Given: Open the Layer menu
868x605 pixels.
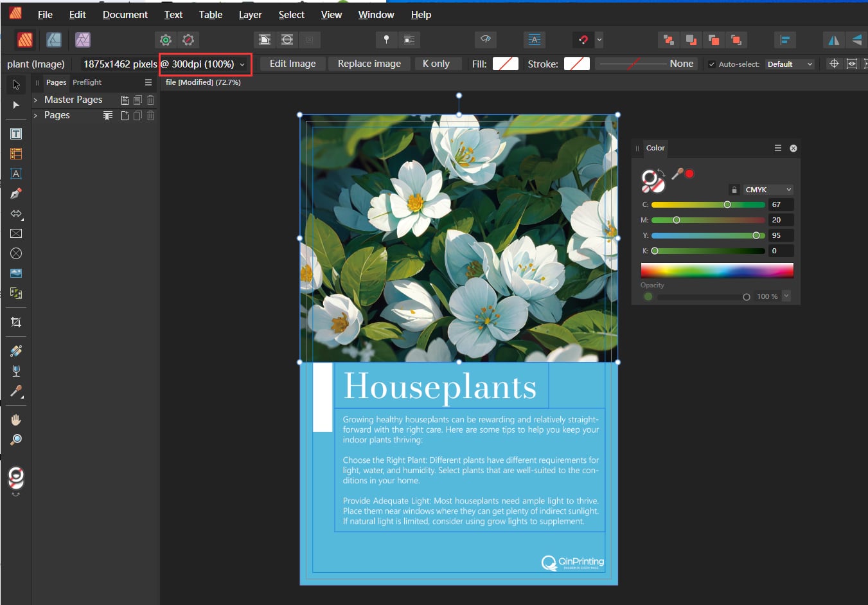Looking at the screenshot, I should [251, 15].
